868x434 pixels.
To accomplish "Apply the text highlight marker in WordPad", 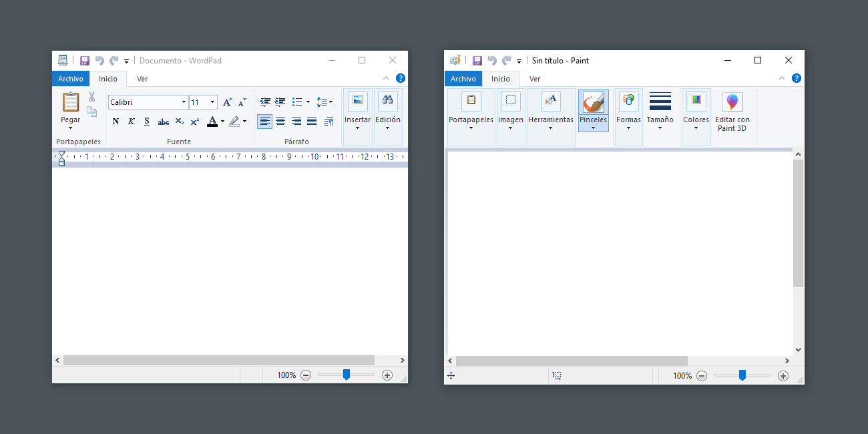I will pyautogui.click(x=234, y=122).
